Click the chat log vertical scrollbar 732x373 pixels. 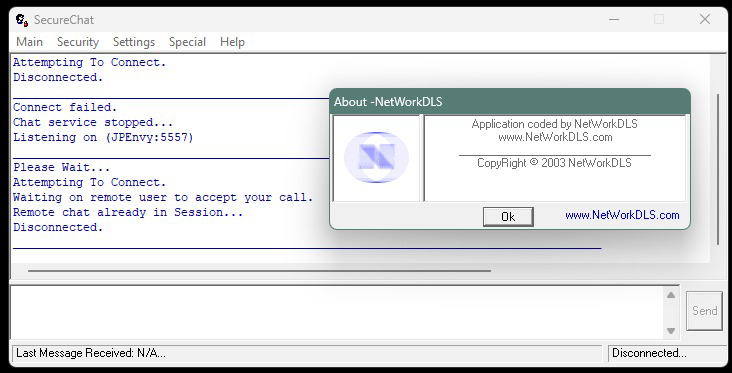(718, 169)
